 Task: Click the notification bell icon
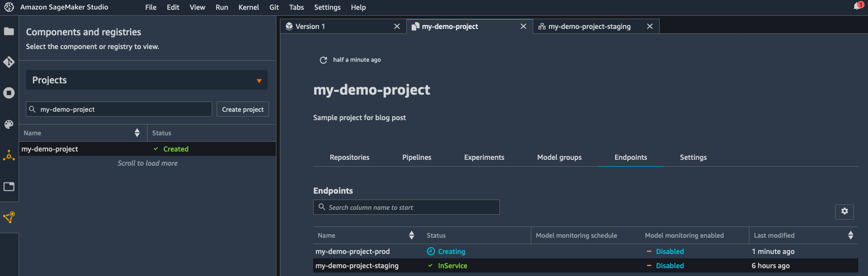point(858,6)
